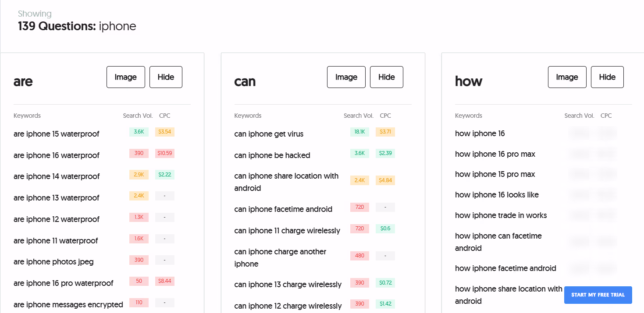The height and width of the screenshot is (313, 644).
Task: Select keyword 'can iphone 13 charge wirelessly'
Action: (x=288, y=285)
